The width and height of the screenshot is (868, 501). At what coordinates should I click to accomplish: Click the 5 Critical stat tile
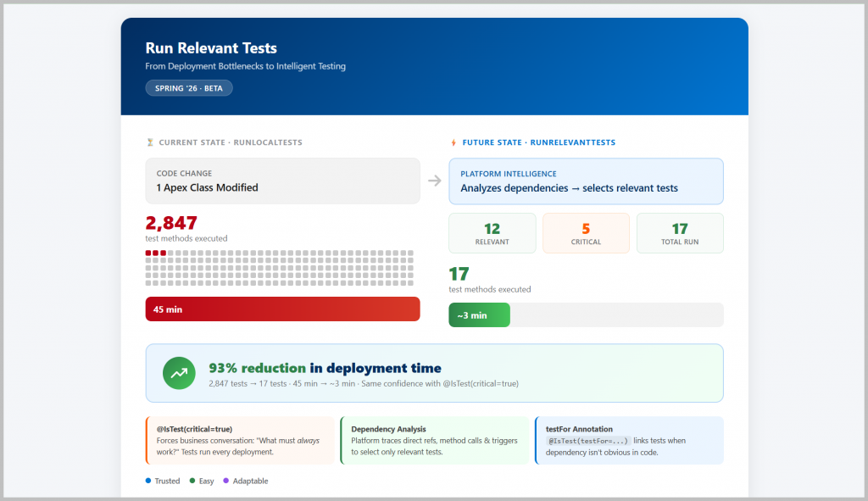click(586, 233)
